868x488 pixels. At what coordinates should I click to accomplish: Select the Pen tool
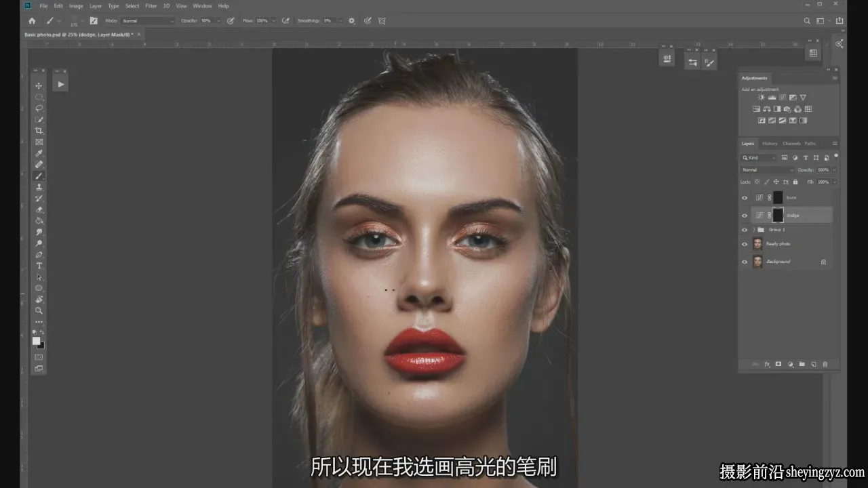(x=39, y=255)
